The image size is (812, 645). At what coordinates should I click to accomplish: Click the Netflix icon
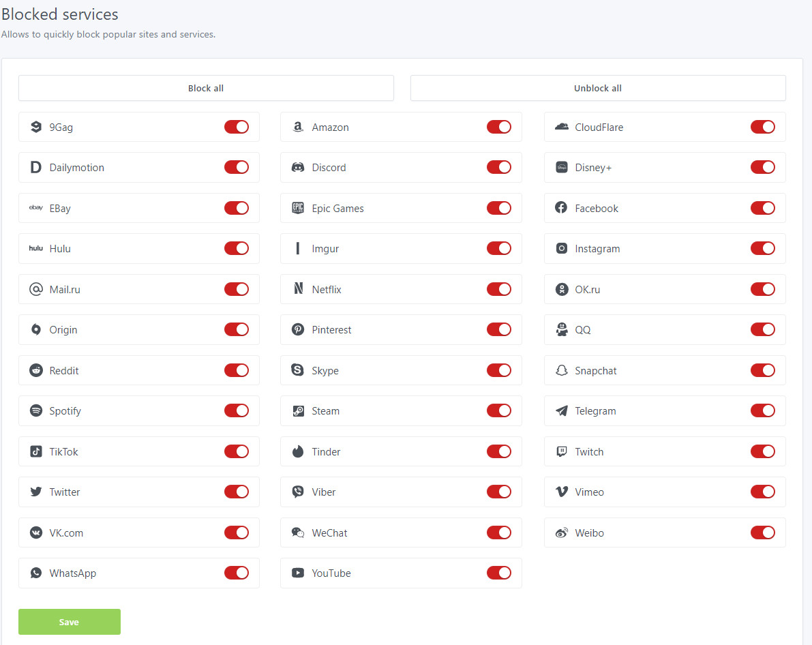click(x=298, y=289)
